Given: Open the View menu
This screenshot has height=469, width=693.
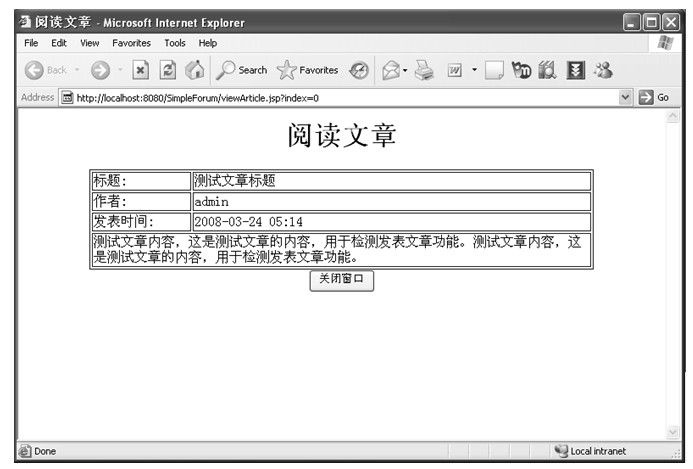Looking at the screenshot, I should coord(90,43).
